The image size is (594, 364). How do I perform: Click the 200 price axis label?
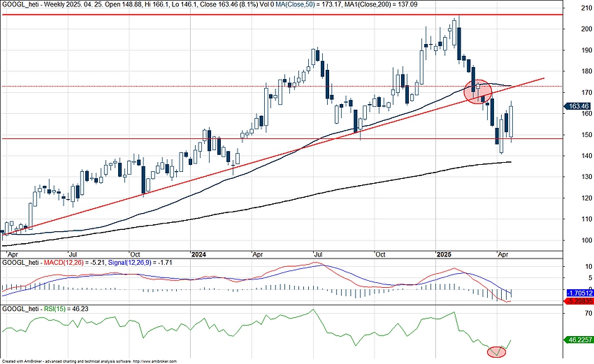[x=586, y=29]
